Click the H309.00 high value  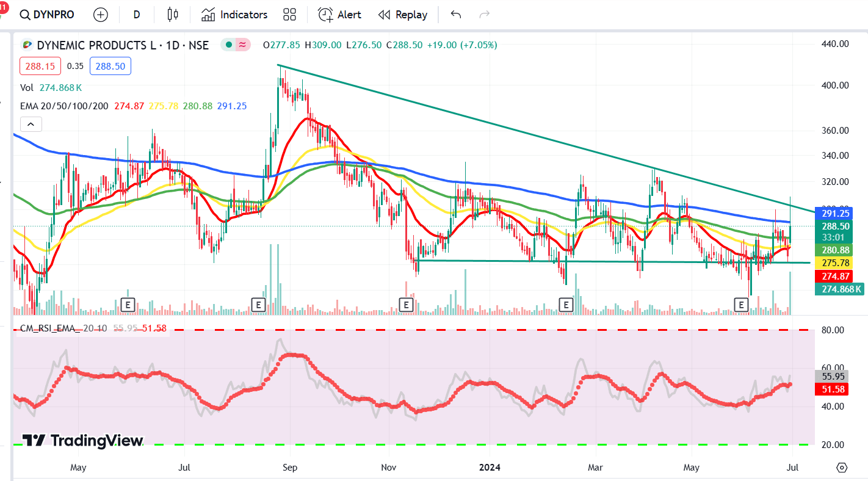point(324,45)
